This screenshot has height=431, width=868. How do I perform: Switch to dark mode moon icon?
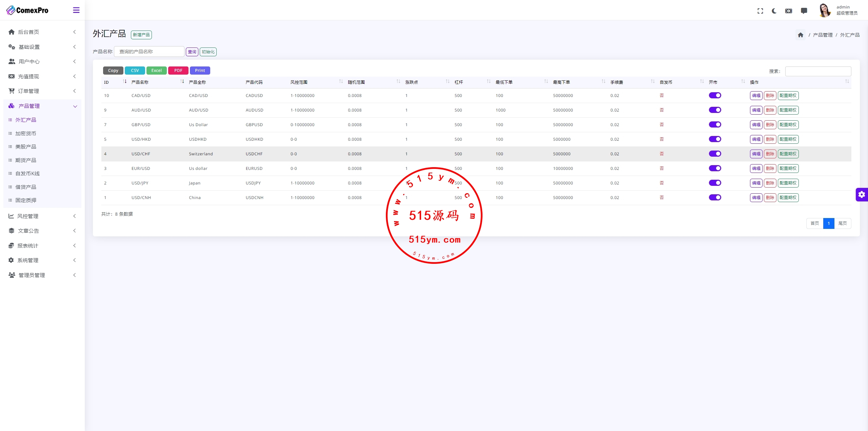[774, 11]
